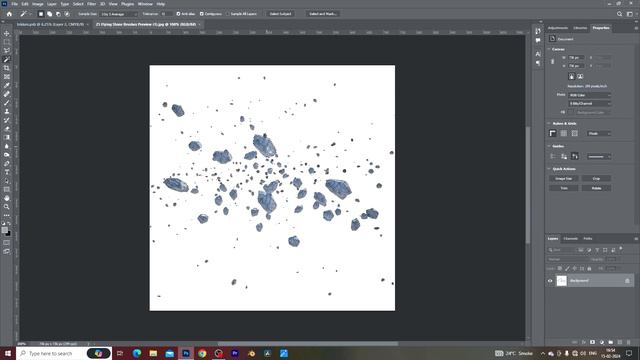Click the Select Subject button
Image resolution: width=640 pixels, height=360 pixels.
[x=280, y=14]
